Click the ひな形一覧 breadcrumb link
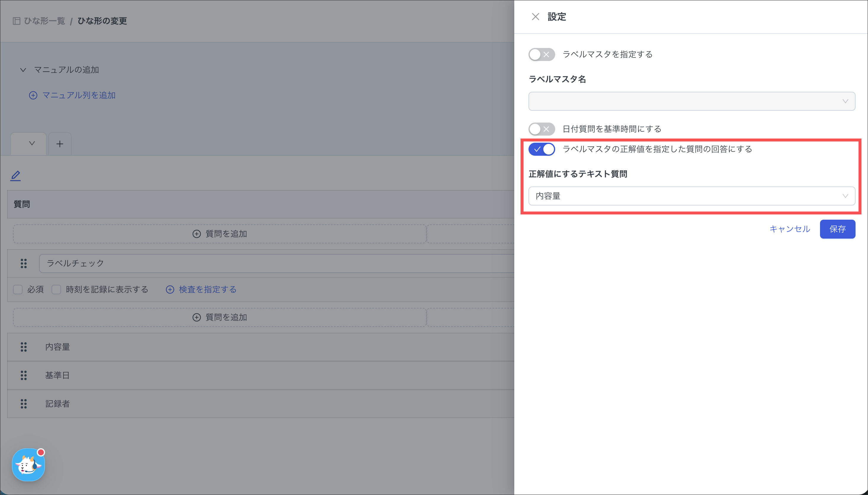Screen dimensions: 868x495 pyautogui.click(x=44, y=21)
